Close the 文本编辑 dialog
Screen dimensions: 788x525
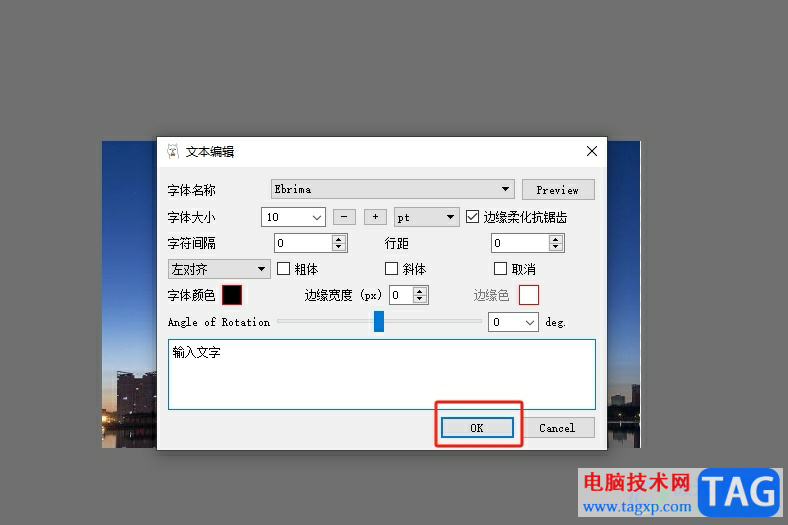point(592,151)
